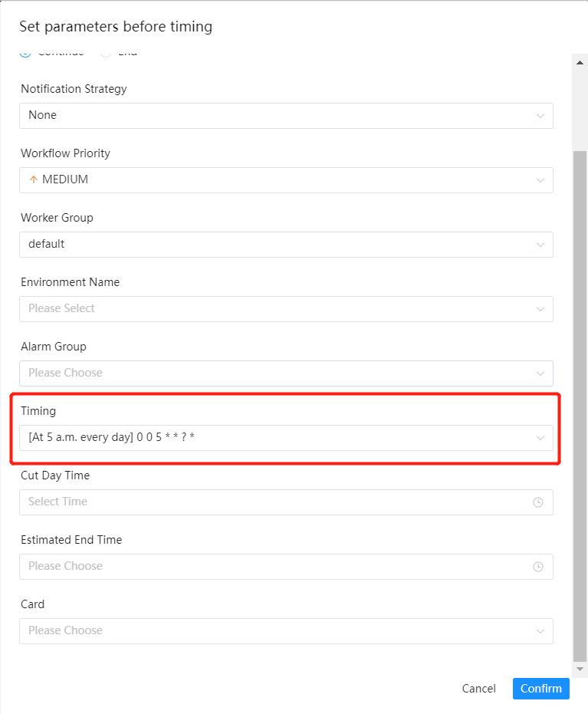Click the Confirm button
588x714 pixels.
[x=540, y=689]
